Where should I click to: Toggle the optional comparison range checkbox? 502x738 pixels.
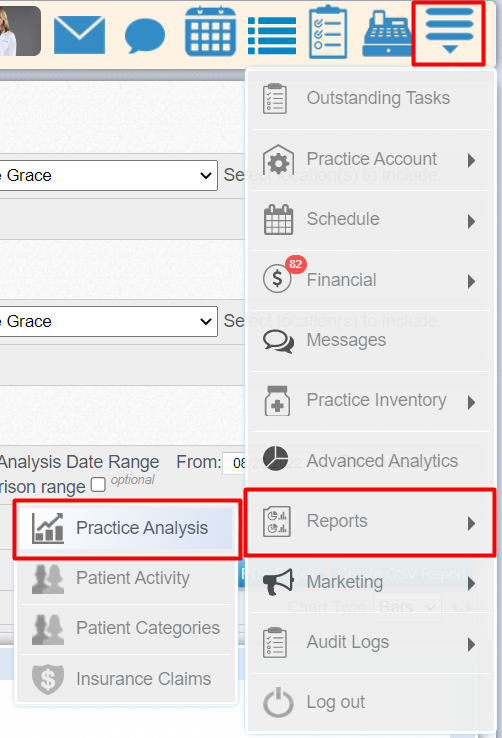click(x=98, y=484)
